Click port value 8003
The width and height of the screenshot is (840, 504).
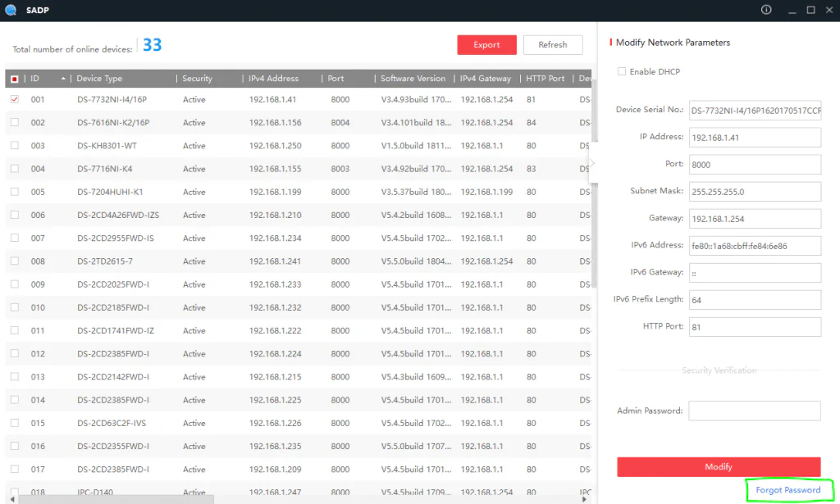click(340, 169)
